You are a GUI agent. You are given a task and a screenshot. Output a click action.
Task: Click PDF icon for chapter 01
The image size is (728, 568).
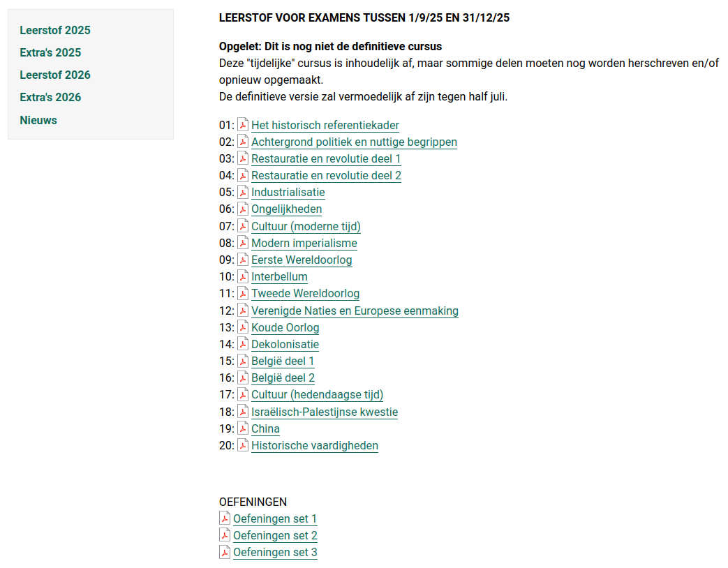click(243, 124)
